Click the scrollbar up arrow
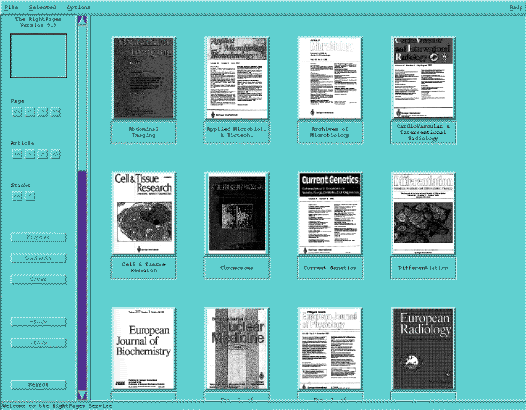 (x=82, y=20)
